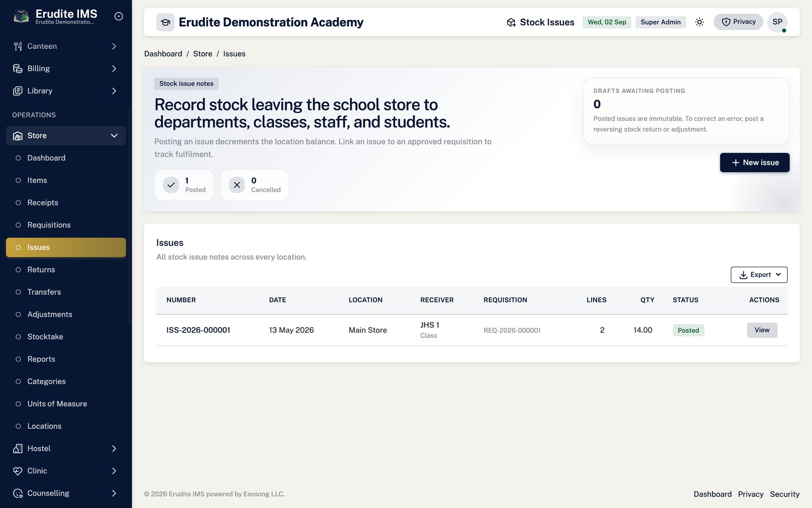Screen dimensions: 812x508
Task: Click the Posted checkmark icon
Action: 171,185
